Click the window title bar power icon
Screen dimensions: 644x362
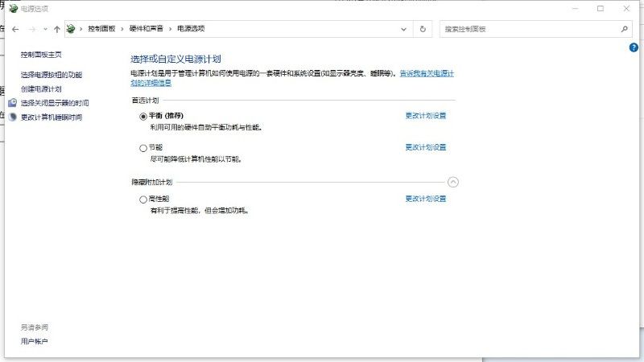14,8
